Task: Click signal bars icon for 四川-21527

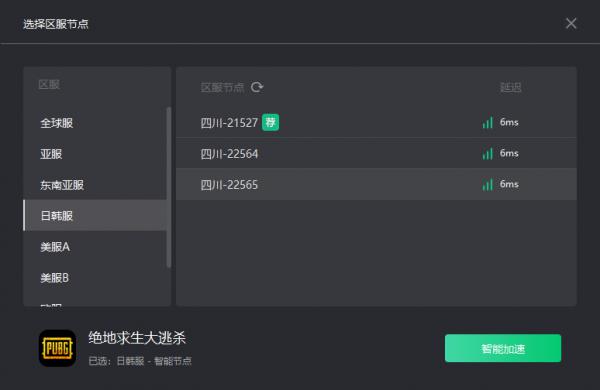Action: click(x=488, y=122)
